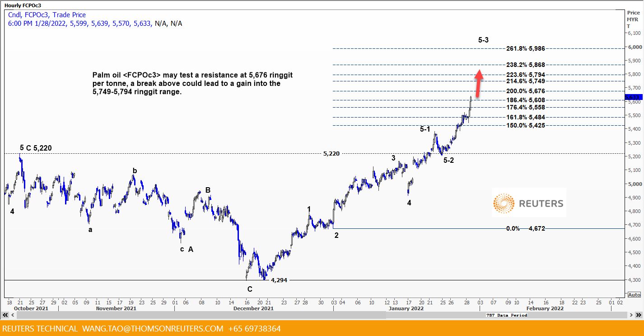Click the February 2022 month label
Viewport: 644px width, 336px height.
click(545, 308)
